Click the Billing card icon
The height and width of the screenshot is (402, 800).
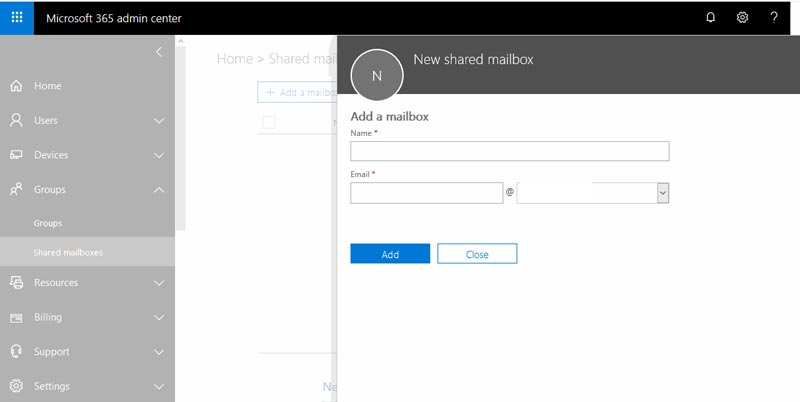click(x=16, y=317)
